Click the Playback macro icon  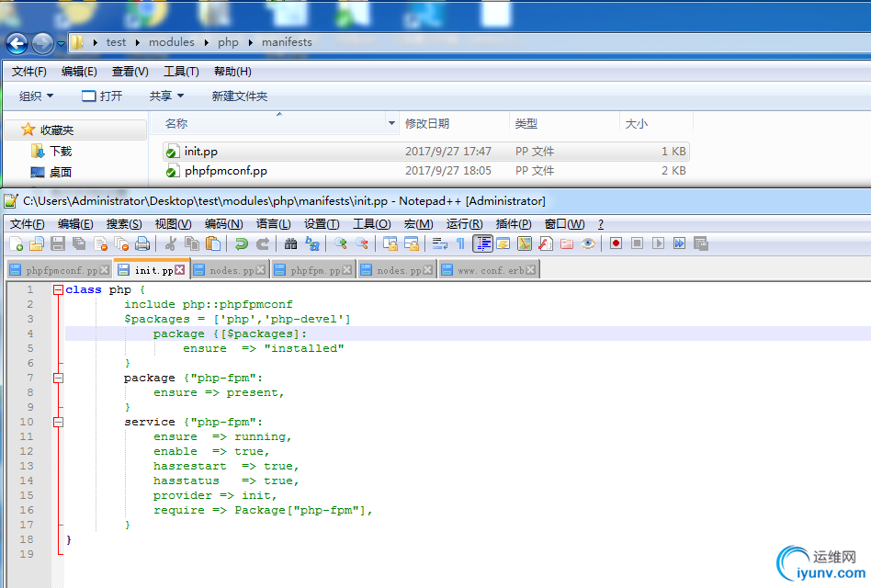click(x=658, y=243)
